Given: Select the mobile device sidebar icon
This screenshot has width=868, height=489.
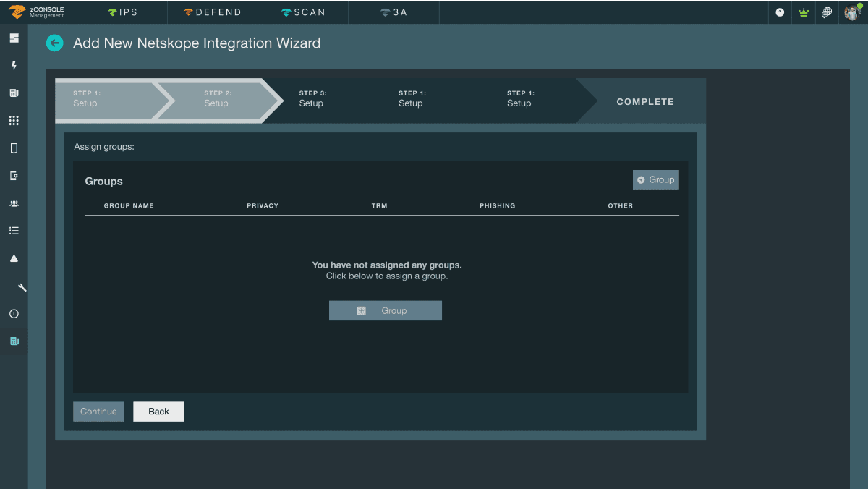Looking at the screenshot, I should [x=13, y=148].
